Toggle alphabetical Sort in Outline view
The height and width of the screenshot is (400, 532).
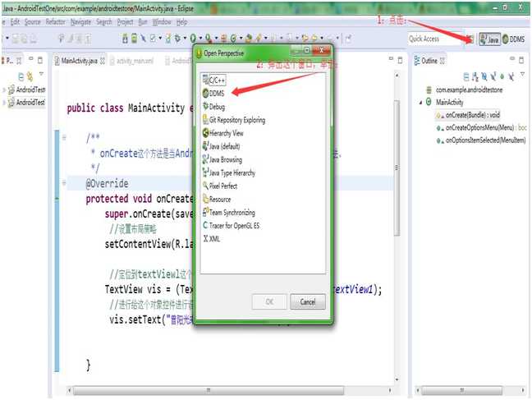[x=475, y=76]
